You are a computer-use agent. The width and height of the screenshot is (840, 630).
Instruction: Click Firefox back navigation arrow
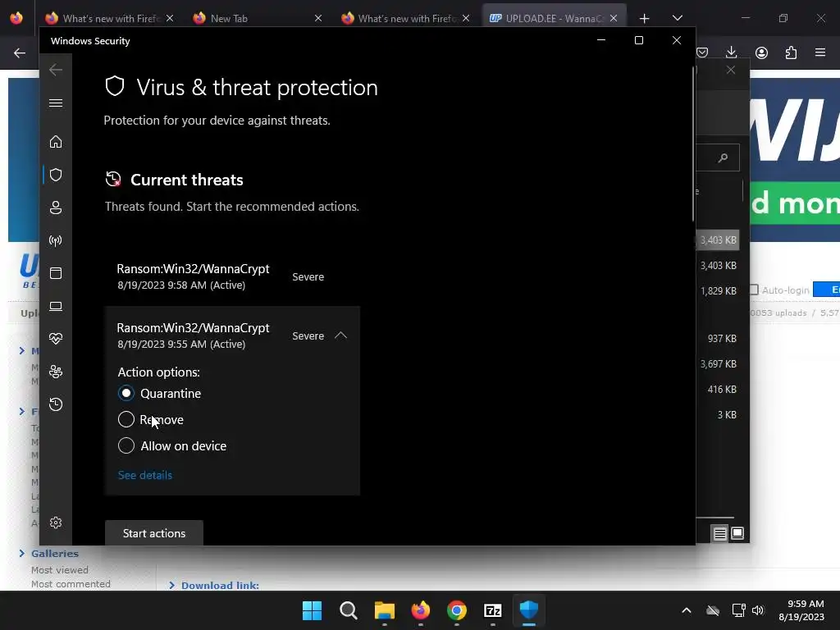20,52
